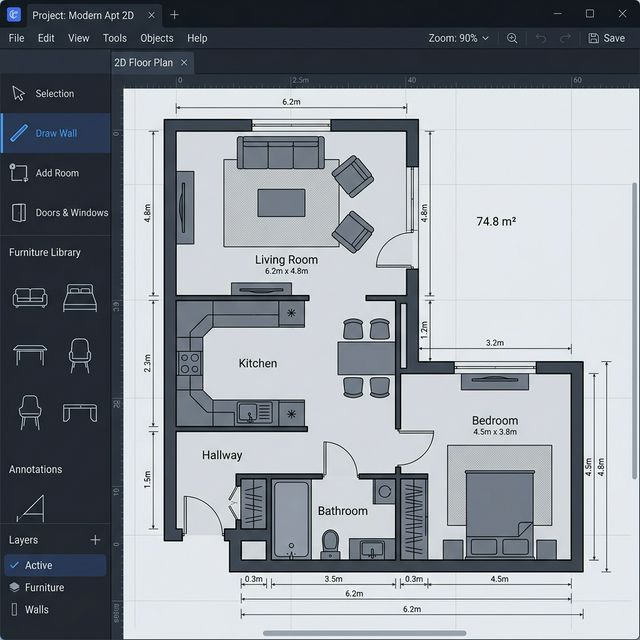Choose the Add Room tool
Image resolution: width=640 pixels, height=640 pixels.
(55, 173)
